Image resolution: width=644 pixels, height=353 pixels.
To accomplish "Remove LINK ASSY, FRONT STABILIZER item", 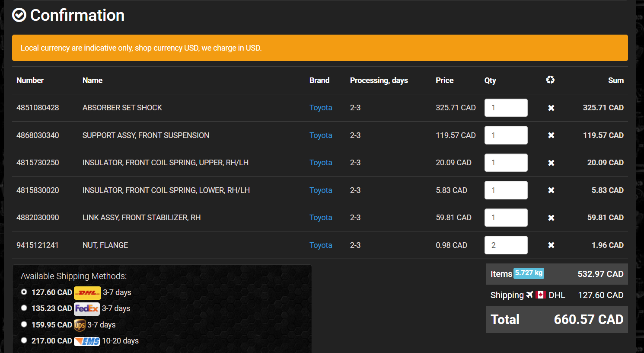I will point(551,218).
